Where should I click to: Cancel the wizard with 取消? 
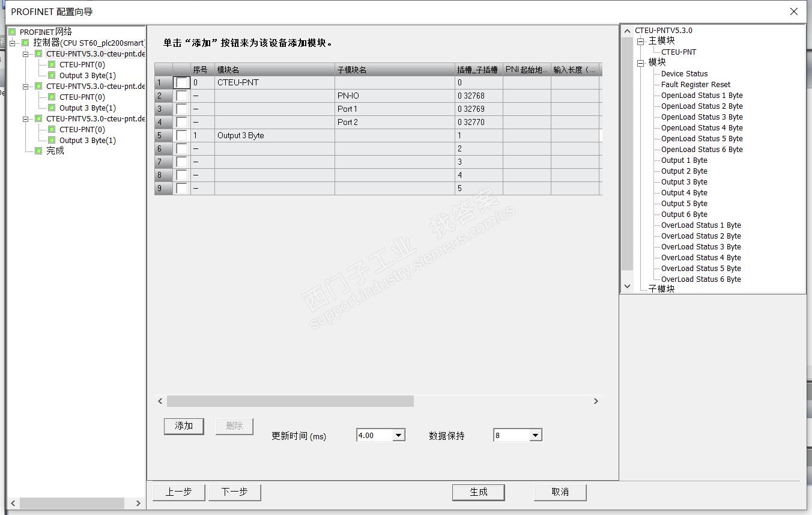pyautogui.click(x=560, y=492)
